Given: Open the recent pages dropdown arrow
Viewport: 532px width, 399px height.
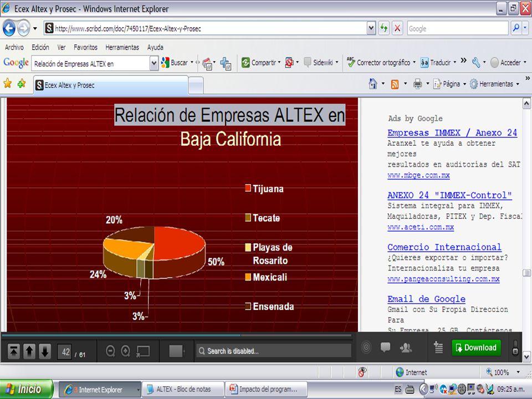Looking at the screenshot, I should (x=35, y=28).
